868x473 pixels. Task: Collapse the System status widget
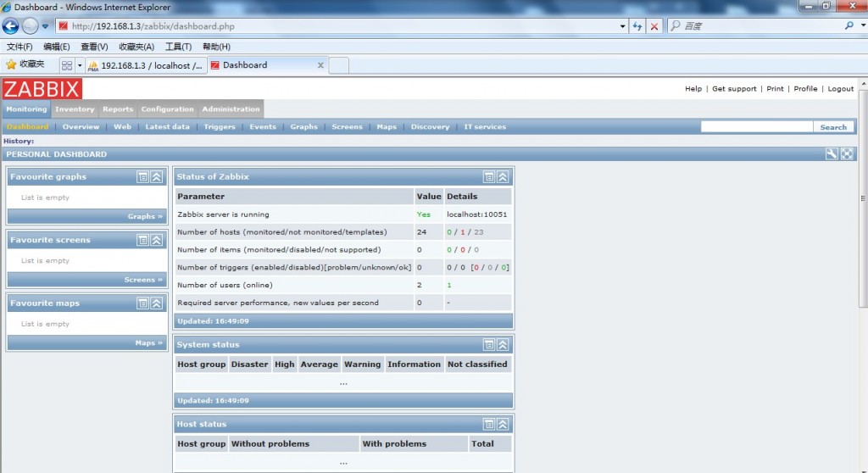[x=503, y=344]
